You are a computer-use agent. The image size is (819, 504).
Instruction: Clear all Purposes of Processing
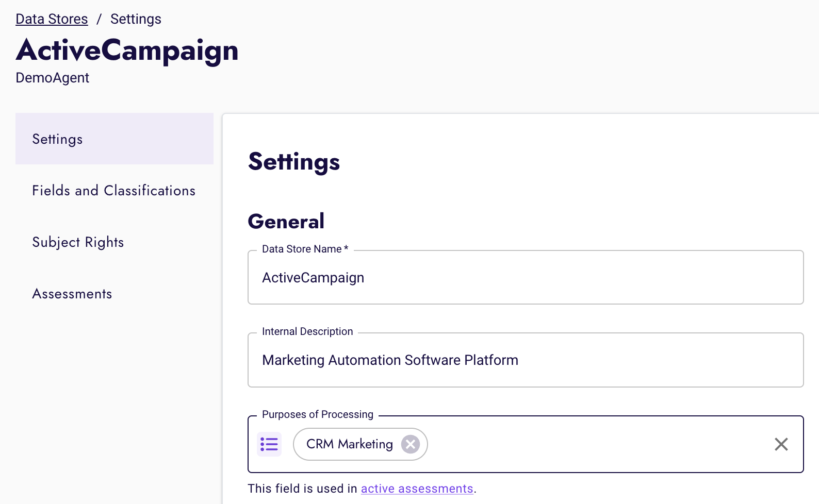coord(781,444)
